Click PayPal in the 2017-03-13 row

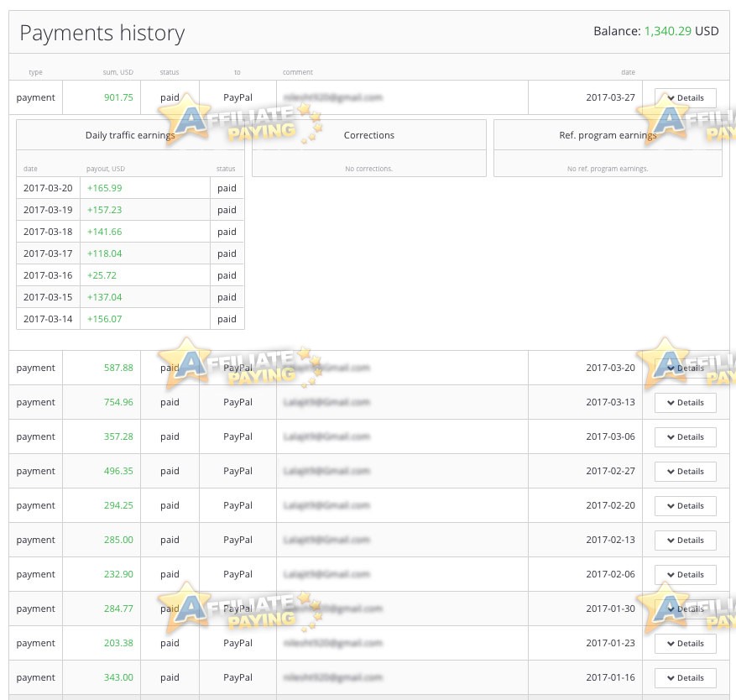click(x=238, y=402)
